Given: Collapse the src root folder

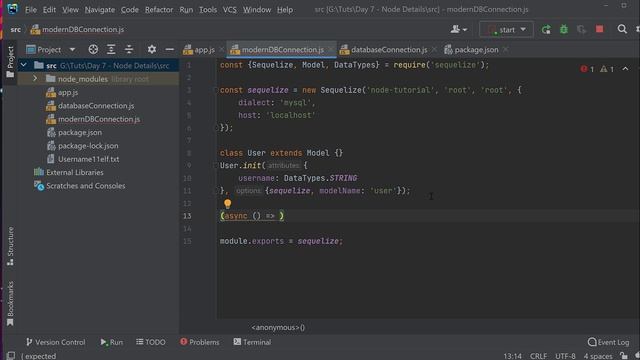Looking at the screenshot, I should [24, 65].
